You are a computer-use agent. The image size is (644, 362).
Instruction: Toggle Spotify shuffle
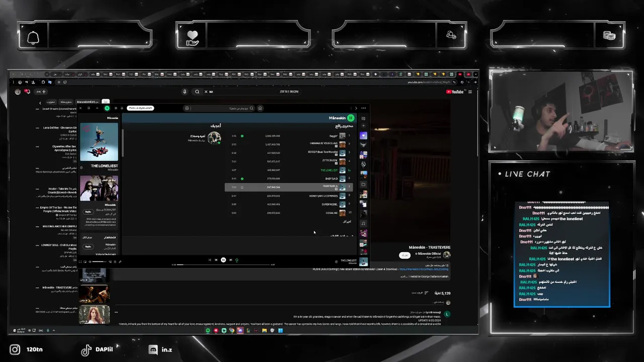pos(210,260)
